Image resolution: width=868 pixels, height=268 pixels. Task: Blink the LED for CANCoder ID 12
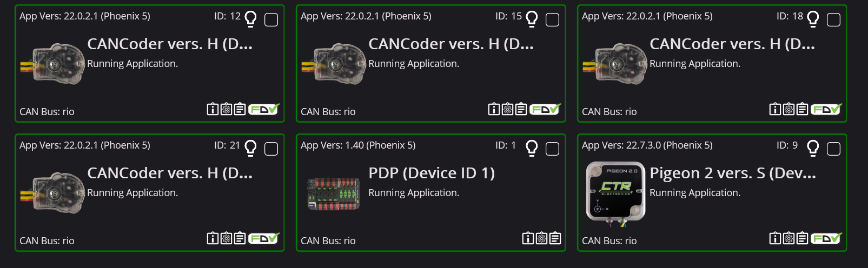[x=250, y=19]
